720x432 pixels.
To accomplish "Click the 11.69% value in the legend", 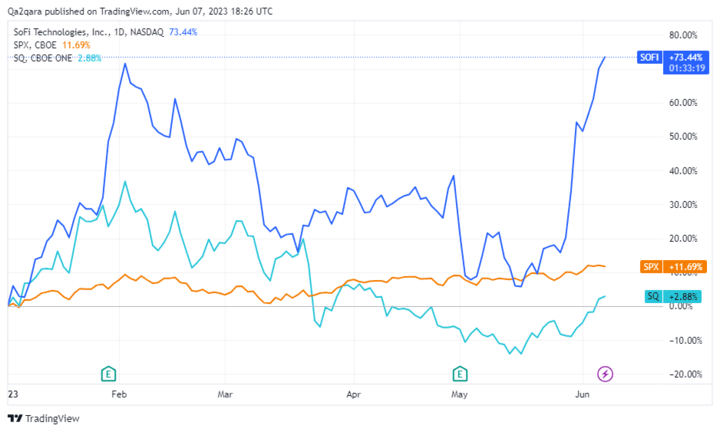I will pos(76,45).
